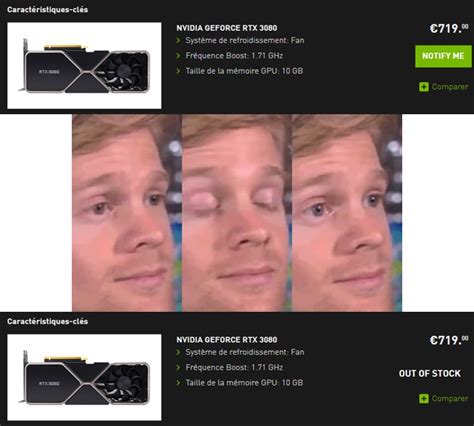
Task: Click the top NVIDIA GEFORCE RTX 3080 title
Action: [227, 28]
